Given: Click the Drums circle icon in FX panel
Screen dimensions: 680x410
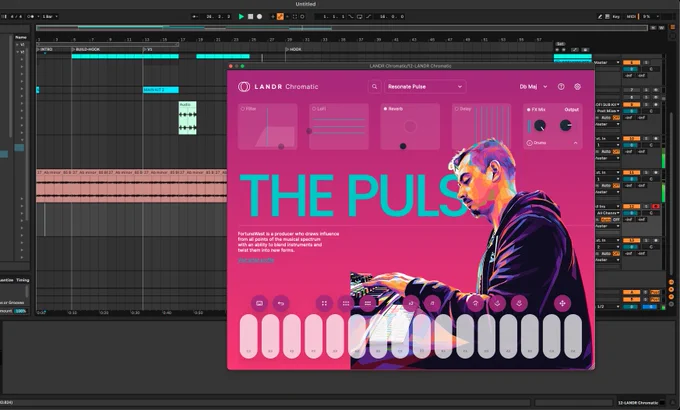Looking at the screenshot, I should (x=530, y=143).
